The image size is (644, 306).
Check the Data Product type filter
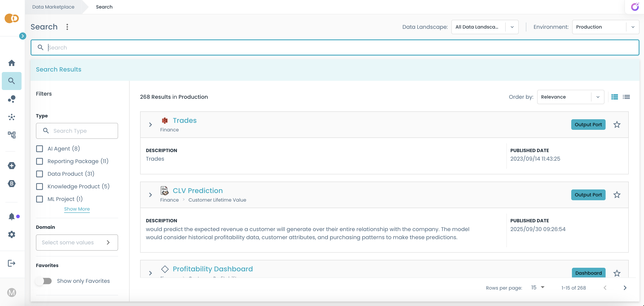click(x=40, y=174)
